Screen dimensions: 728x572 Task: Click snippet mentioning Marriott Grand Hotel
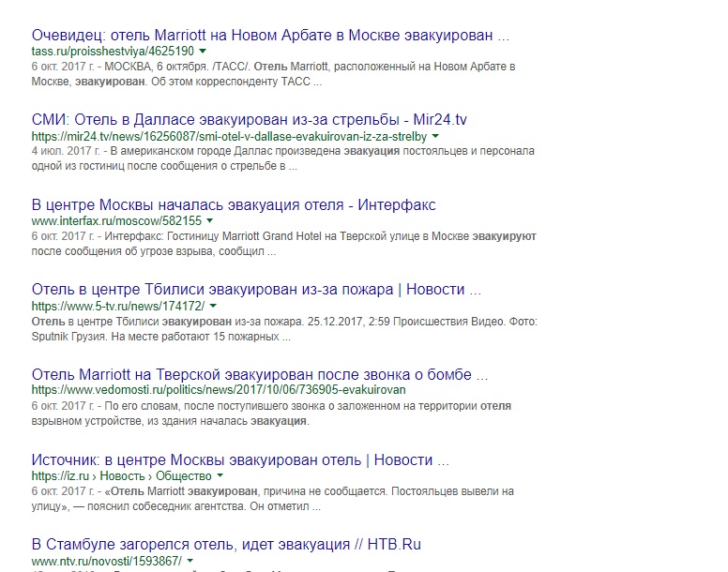(x=283, y=244)
